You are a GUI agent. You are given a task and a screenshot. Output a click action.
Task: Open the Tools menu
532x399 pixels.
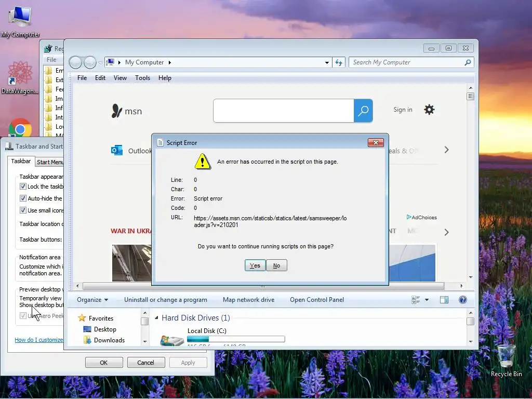(142, 78)
